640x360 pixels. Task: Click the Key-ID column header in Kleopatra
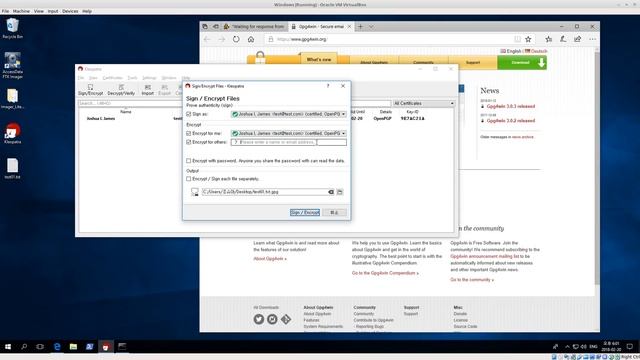point(412,112)
